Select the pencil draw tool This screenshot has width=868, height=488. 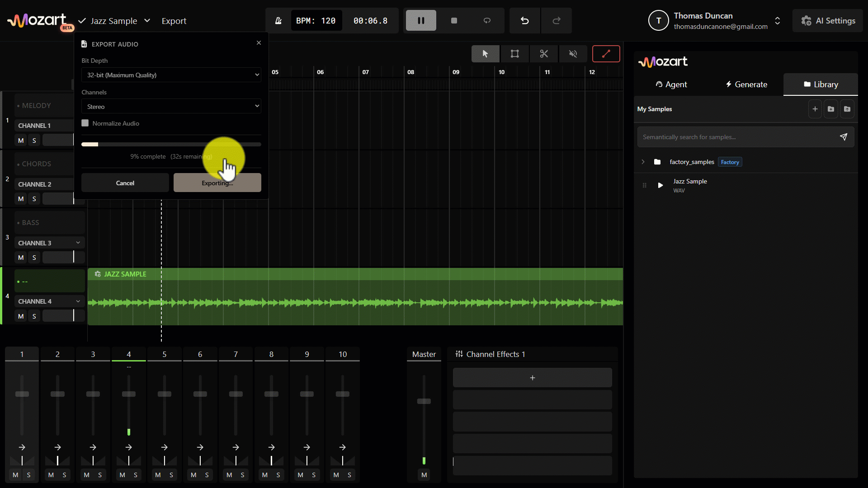[x=606, y=54]
